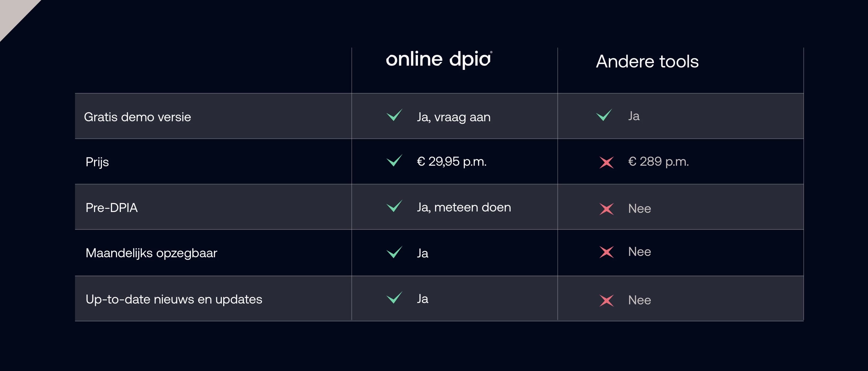Click the 'Ja, meteen doen' text
Image resolution: width=868 pixels, height=371 pixels.
pyautogui.click(x=464, y=207)
